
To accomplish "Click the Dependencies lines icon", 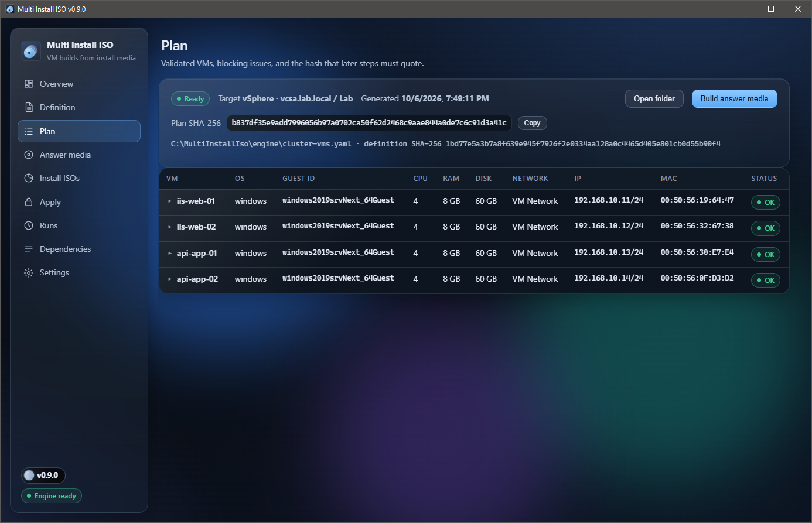I will [x=29, y=249].
